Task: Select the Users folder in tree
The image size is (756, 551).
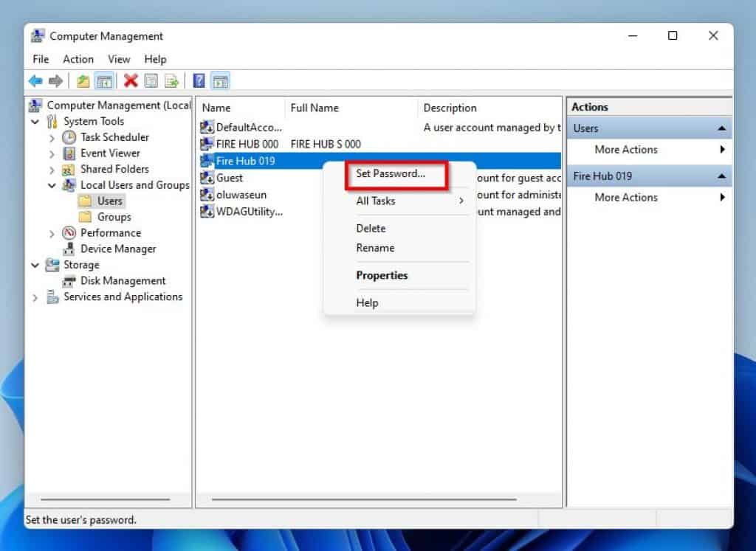Action: 109,201
